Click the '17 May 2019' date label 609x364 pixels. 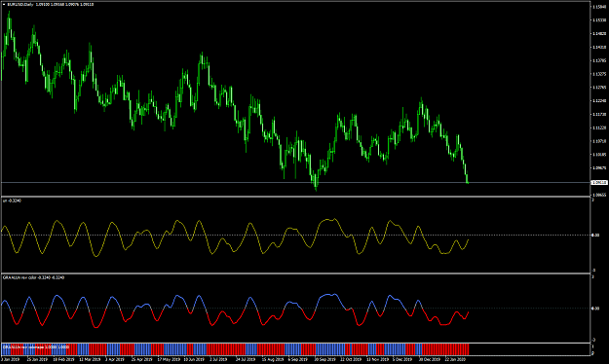pyautogui.click(x=169, y=359)
